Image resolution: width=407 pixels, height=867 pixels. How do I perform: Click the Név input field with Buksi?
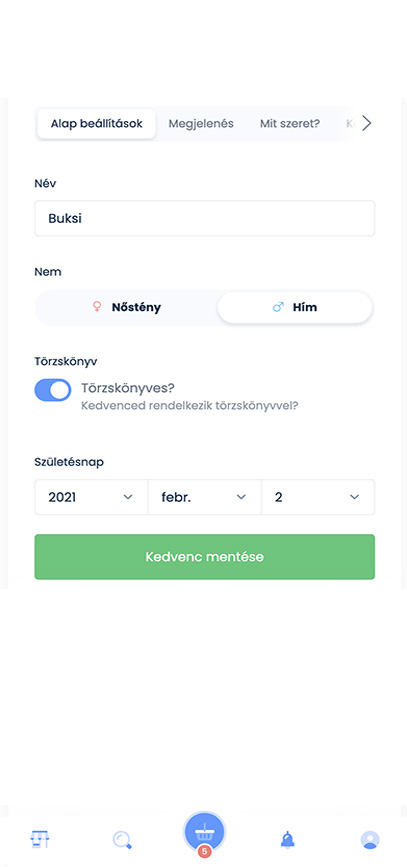coord(205,218)
